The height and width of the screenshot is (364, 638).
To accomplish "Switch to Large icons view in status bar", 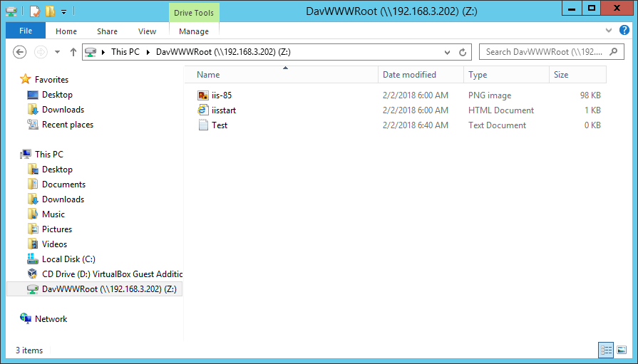I will 622,350.
